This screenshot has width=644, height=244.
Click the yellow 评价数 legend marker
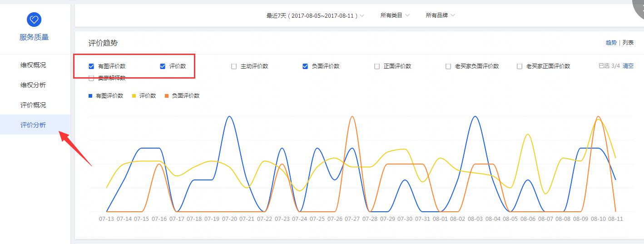click(x=134, y=96)
